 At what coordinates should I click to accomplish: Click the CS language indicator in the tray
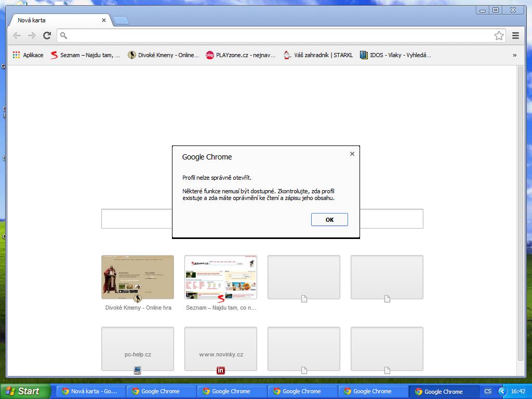point(487,391)
